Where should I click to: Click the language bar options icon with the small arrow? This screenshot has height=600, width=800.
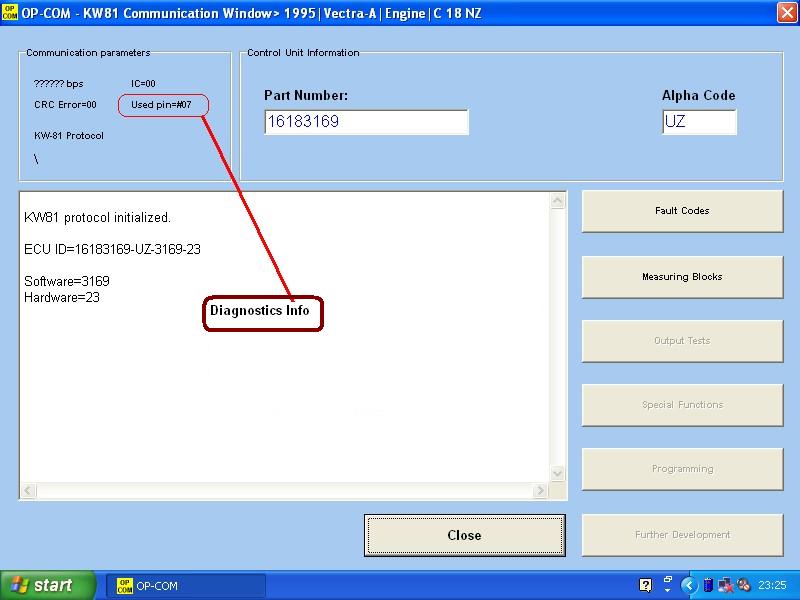pyautogui.click(x=667, y=584)
